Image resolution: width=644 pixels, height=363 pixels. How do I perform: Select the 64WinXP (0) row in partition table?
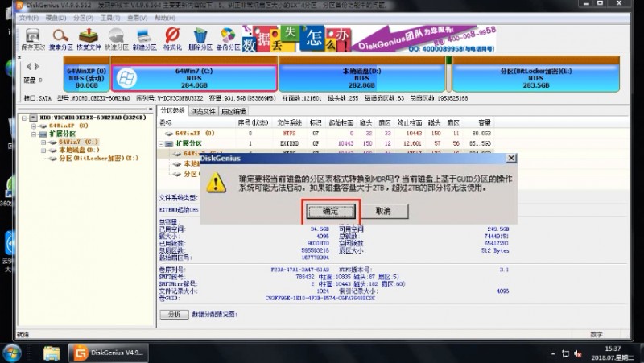325,134
